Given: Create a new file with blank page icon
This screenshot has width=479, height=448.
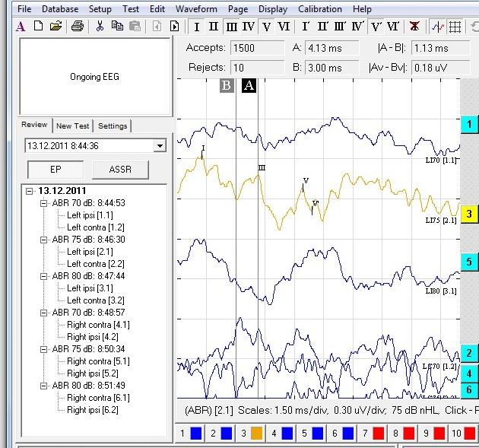Looking at the screenshot, I should click(38, 26).
